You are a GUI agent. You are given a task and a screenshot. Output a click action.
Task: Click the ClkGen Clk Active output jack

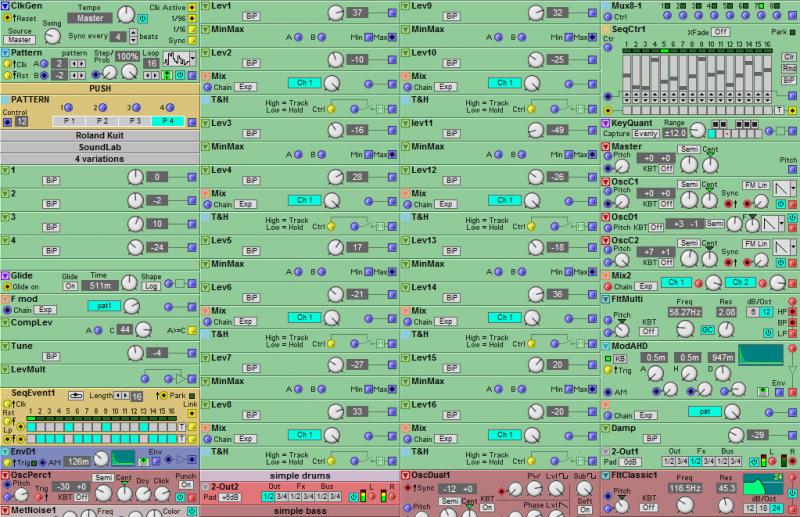point(192,8)
